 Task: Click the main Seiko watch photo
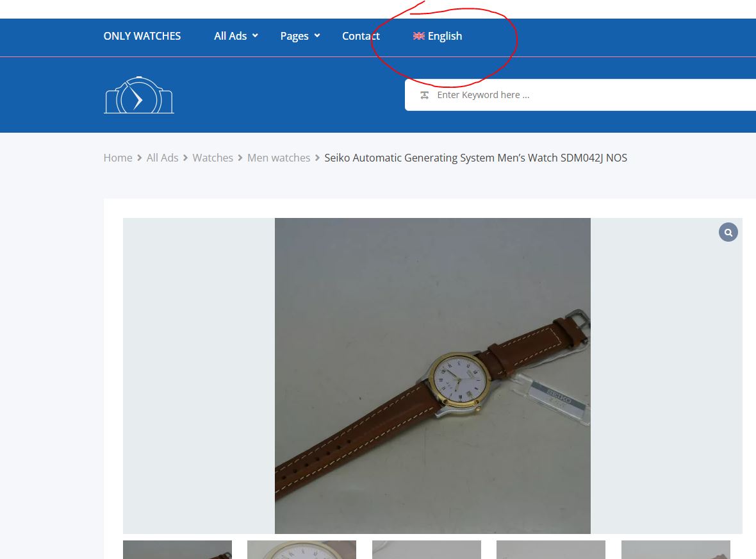(x=432, y=376)
